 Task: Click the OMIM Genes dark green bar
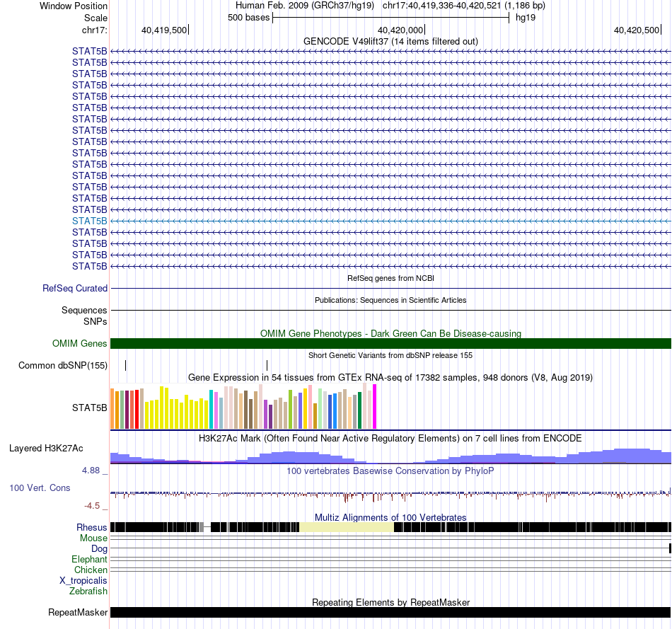(x=390, y=343)
